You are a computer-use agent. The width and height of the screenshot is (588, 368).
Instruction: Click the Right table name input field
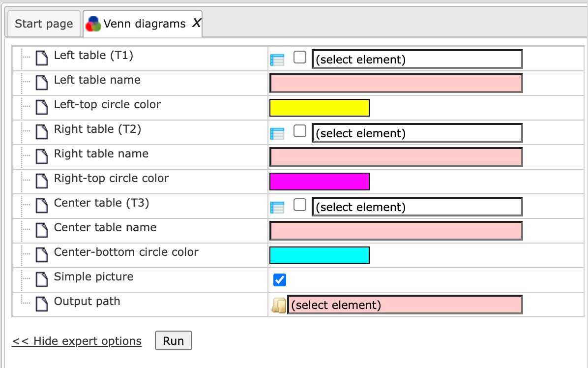(396, 157)
